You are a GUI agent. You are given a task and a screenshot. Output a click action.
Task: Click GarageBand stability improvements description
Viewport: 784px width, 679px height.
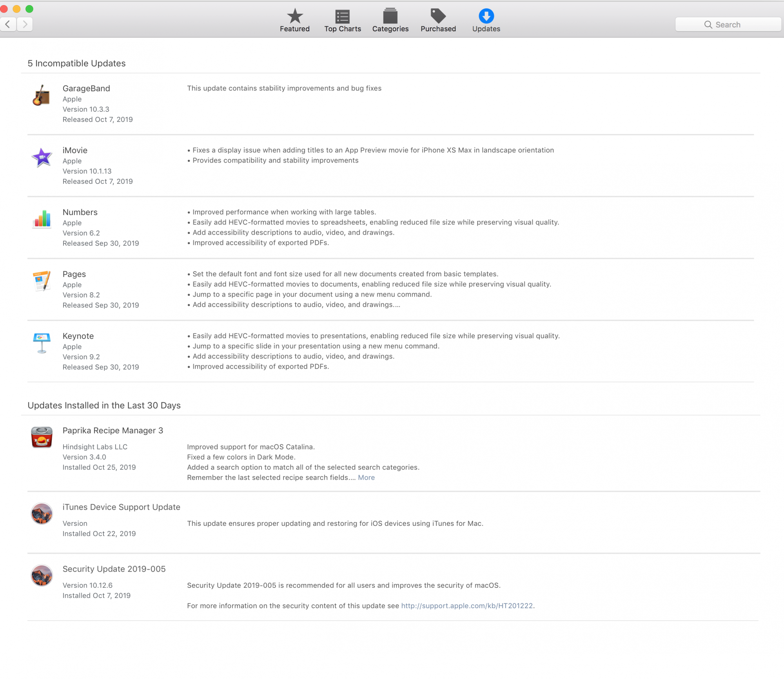(284, 89)
